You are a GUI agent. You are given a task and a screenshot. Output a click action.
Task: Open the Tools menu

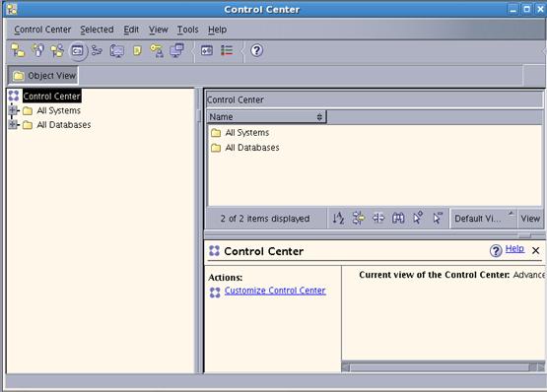click(187, 30)
